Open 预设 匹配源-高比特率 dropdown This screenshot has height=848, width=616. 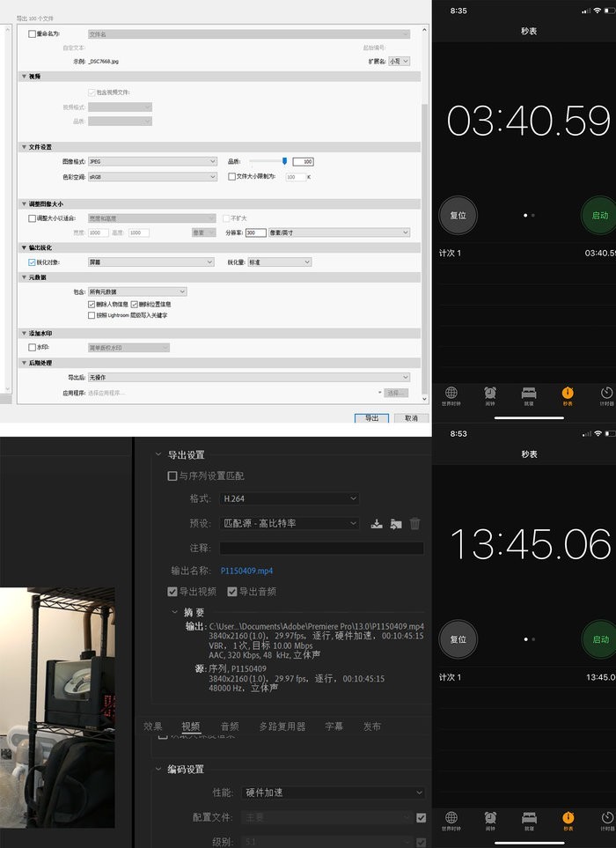click(x=290, y=524)
